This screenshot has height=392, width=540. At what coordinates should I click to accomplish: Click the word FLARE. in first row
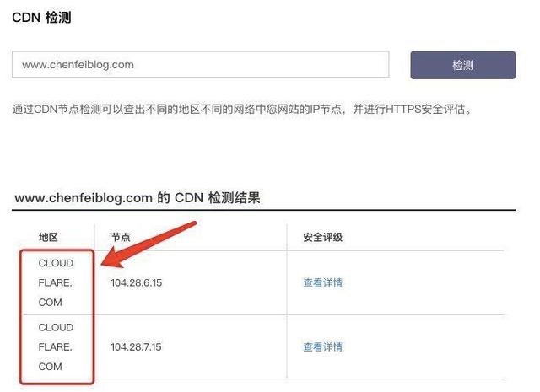[x=55, y=283]
